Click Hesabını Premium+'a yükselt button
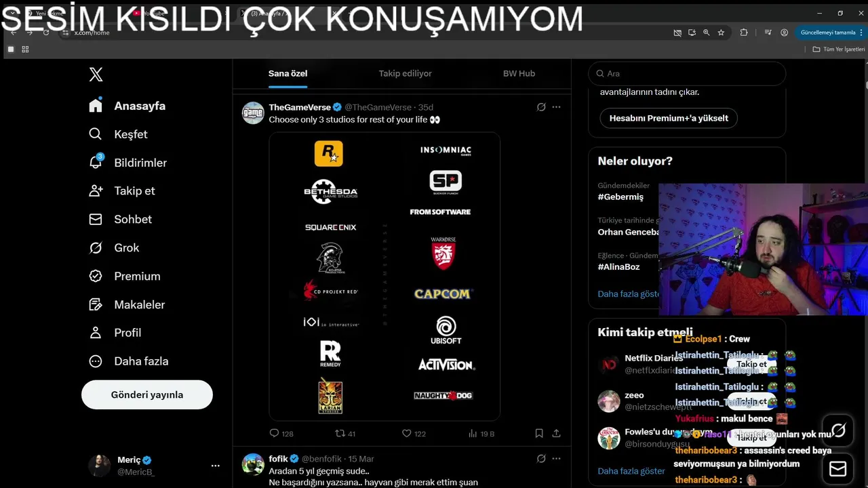868x488 pixels. click(x=669, y=118)
